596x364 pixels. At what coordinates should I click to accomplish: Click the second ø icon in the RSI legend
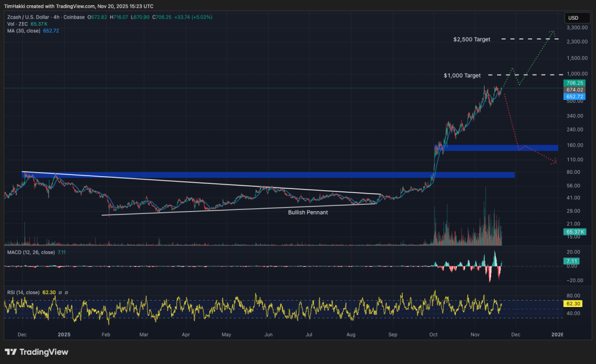click(67, 291)
